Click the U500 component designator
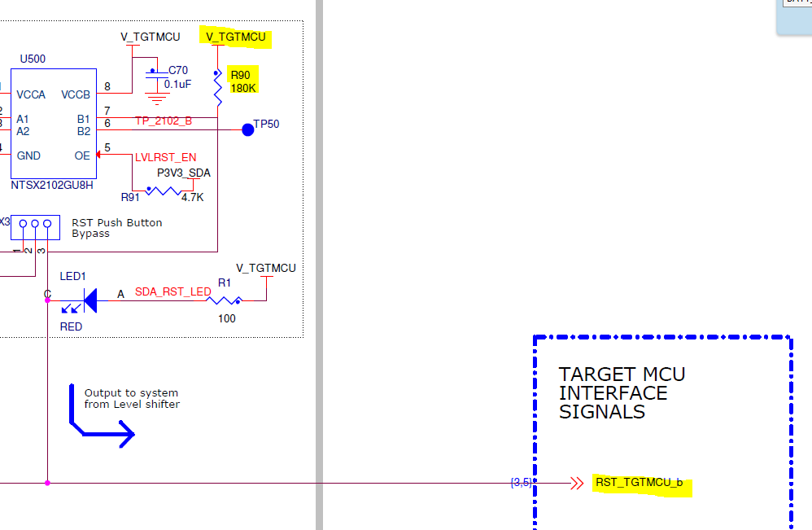 tap(33, 59)
